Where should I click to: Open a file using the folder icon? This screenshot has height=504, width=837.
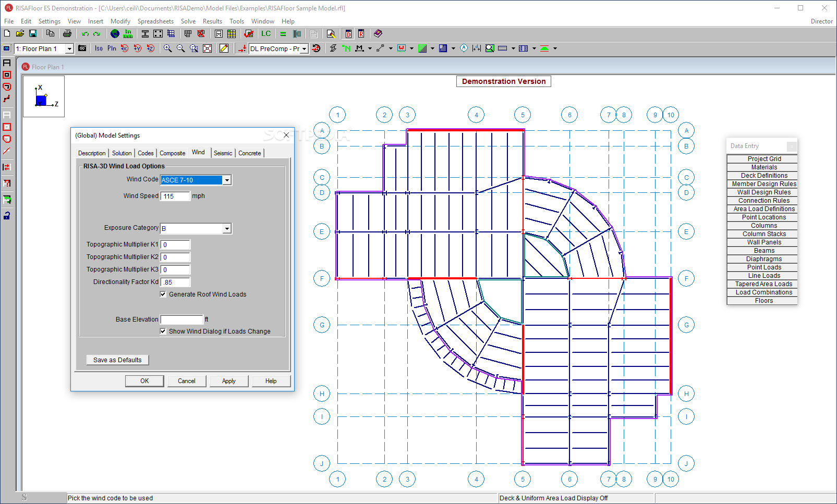click(x=20, y=33)
